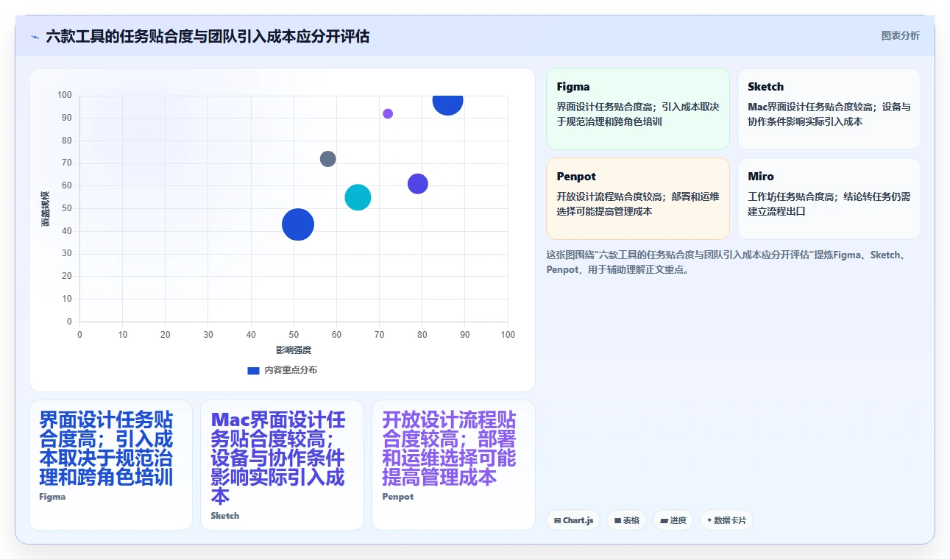Click the 表格 tag
This screenshot has height=560, width=950.
pos(627,520)
